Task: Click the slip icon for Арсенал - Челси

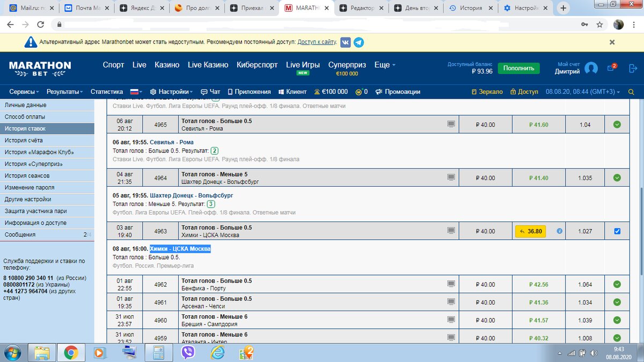Action: [x=451, y=302]
